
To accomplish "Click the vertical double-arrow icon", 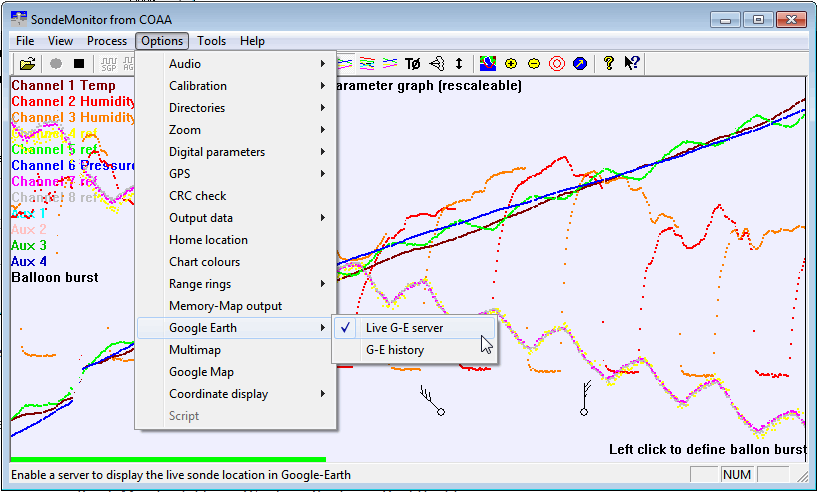I will 459,64.
